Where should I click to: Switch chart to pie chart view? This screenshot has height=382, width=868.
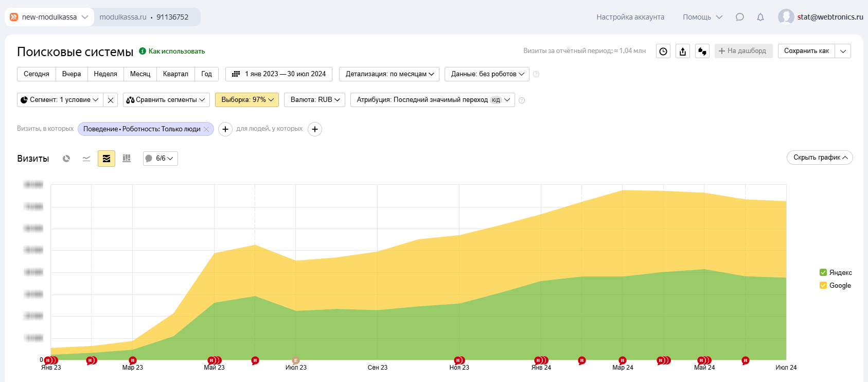[x=66, y=159]
